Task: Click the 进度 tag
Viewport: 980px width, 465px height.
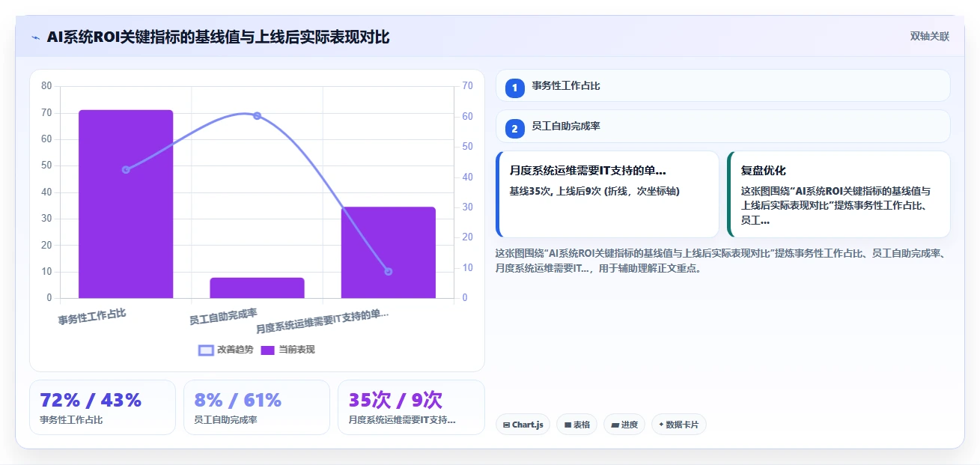Action: (624, 425)
